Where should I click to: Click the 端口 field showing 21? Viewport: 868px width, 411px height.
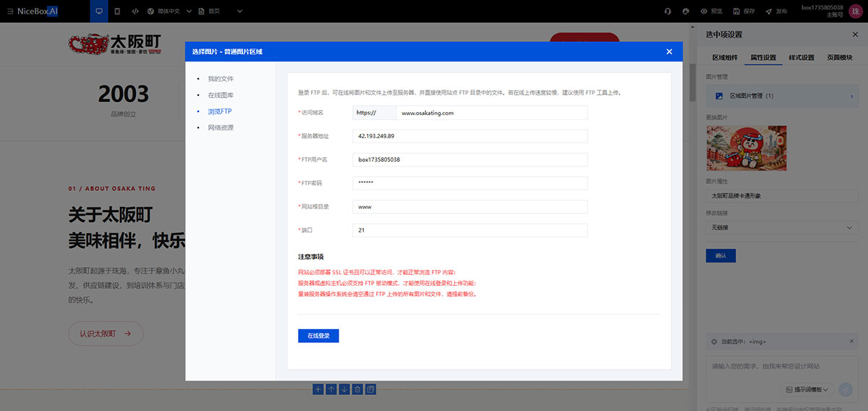[x=470, y=230]
